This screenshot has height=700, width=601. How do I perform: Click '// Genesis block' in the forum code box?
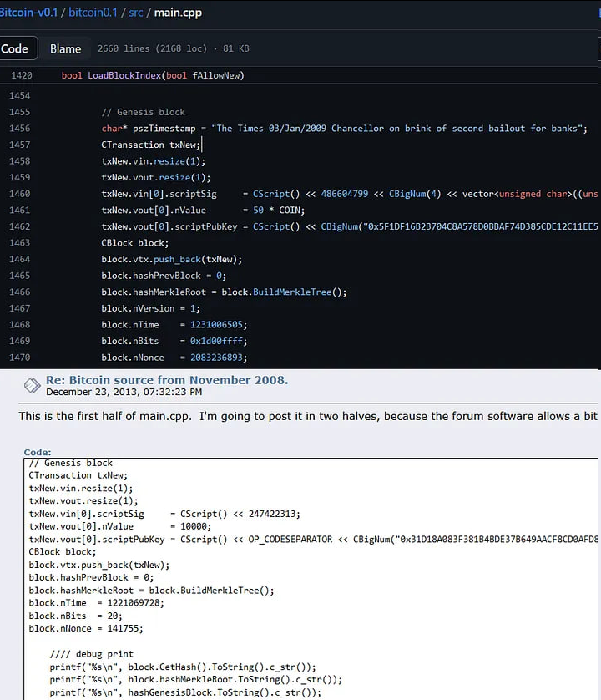click(70, 463)
